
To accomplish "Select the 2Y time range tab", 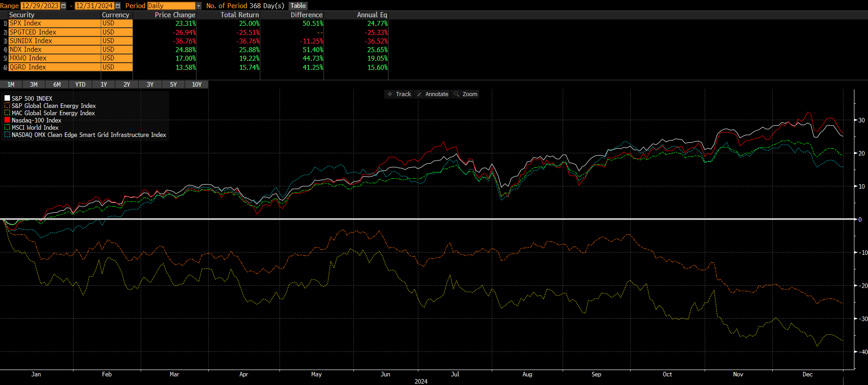I will [127, 84].
